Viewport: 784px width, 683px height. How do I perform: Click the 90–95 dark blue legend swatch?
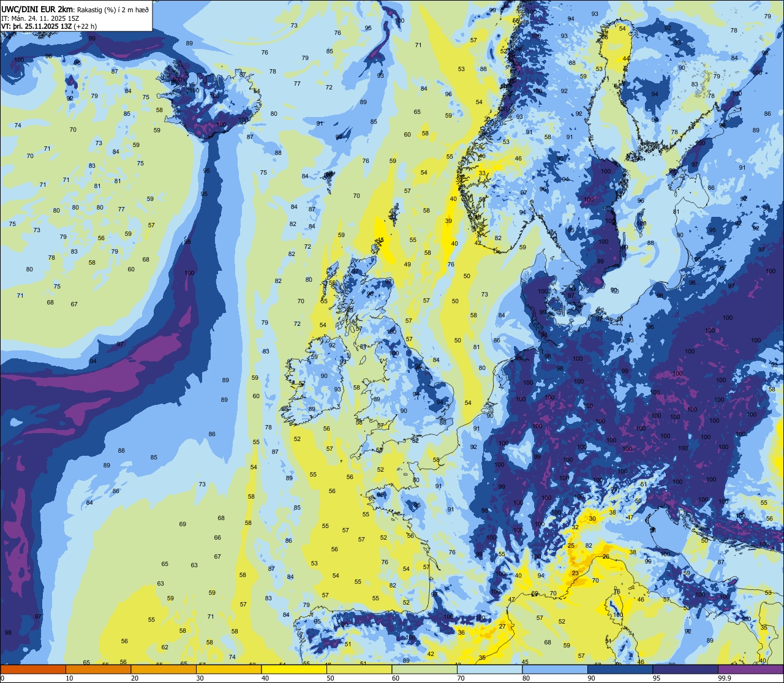620,669
